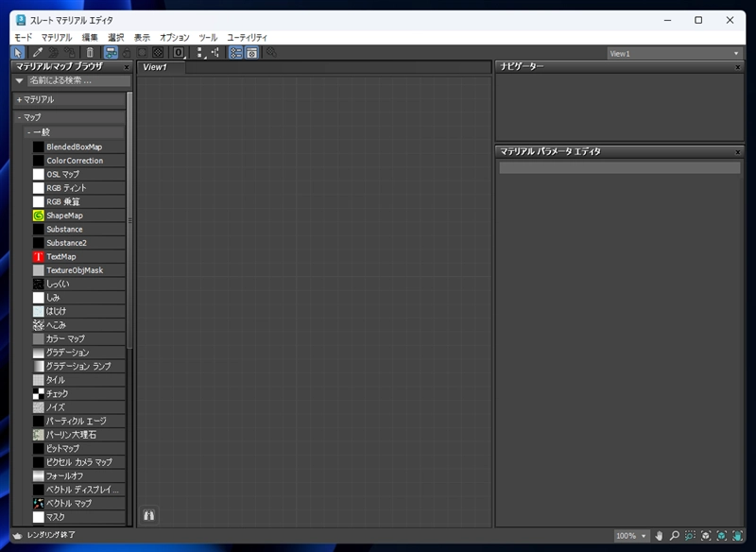
Task: Select the View1 tab
Action: pyautogui.click(x=161, y=67)
